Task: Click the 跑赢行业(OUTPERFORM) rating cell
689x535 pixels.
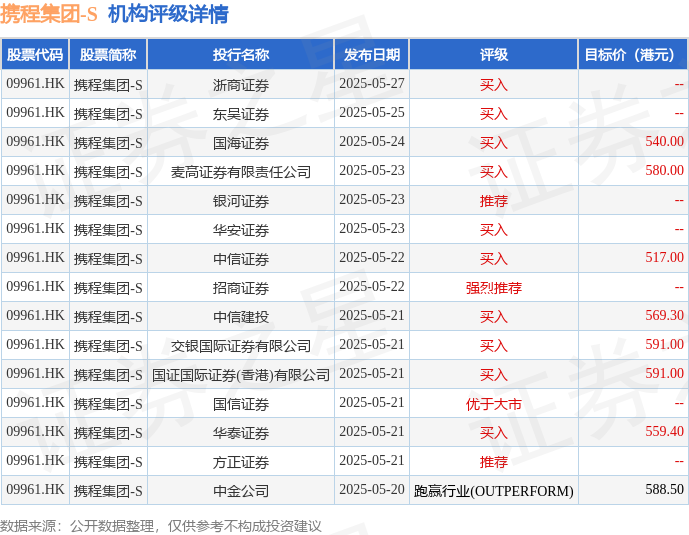Action: pyautogui.click(x=494, y=491)
